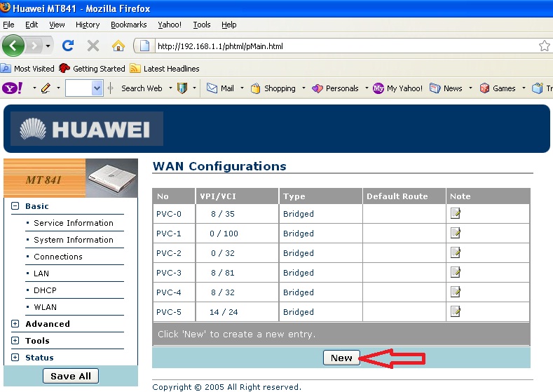Edit PVC-0 entry using note icon
This screenshot has height=392, width=553.
click(456, 213)
